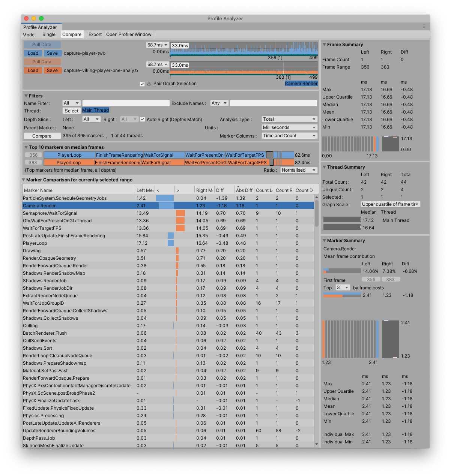
Task: Collapse the Filters section
Action: (26, 96)
